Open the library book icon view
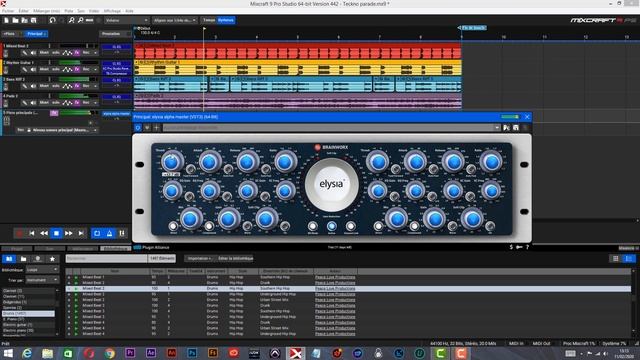640x360 pixels. [9, 259]
